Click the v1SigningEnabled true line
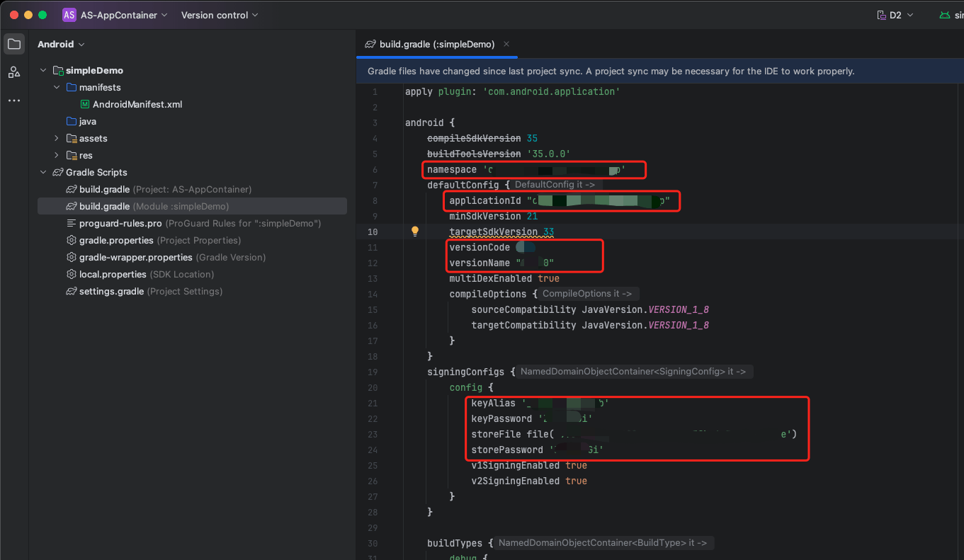The width and height of the screenshot is (964, 560). point(529,465)
